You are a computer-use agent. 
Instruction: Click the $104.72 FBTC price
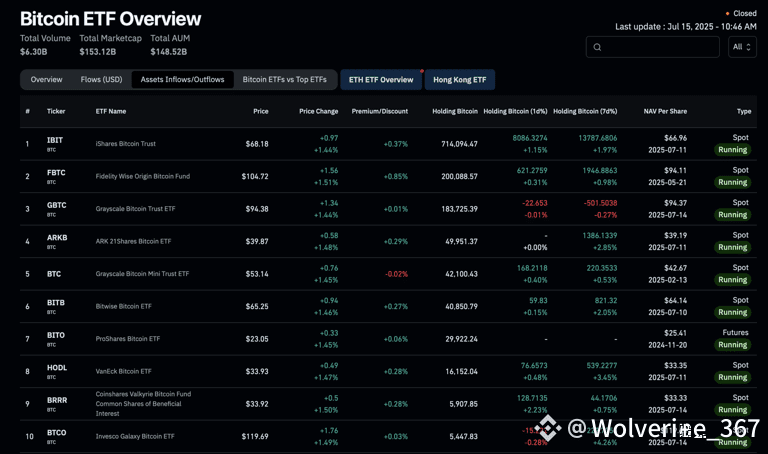tap(255, 176)
